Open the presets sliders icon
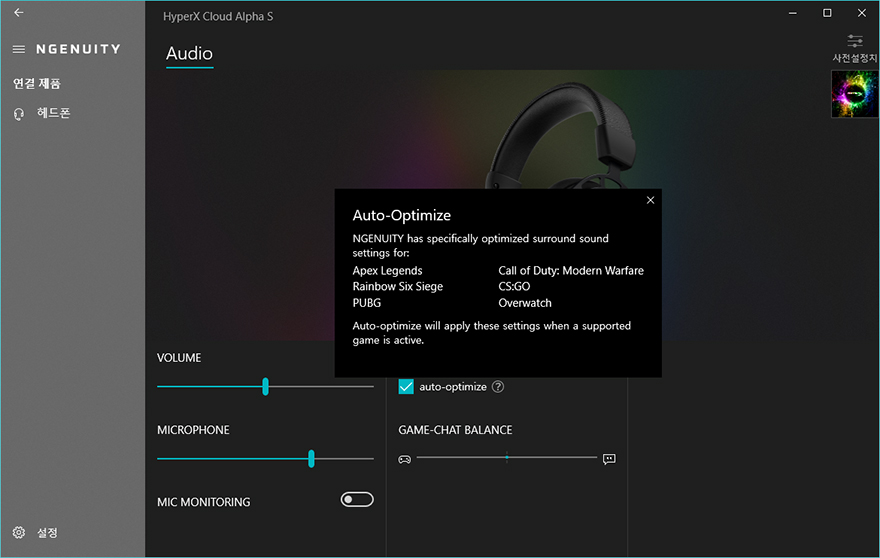Screen dimensions: 880x558 [855, 41]
